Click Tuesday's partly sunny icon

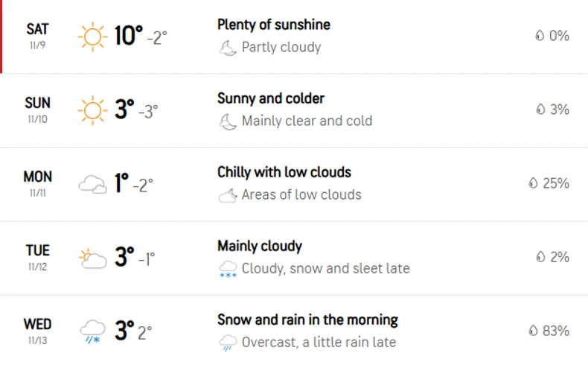(93, 258)
